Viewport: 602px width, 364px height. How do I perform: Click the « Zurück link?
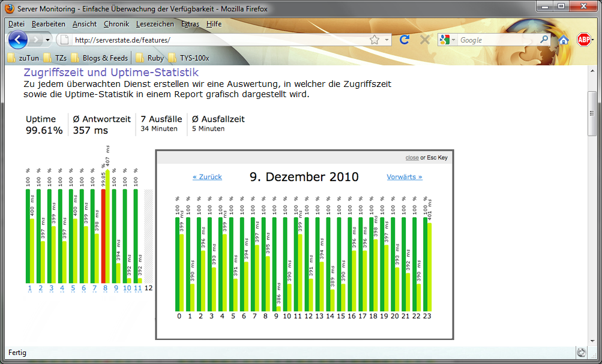[207, 177]
